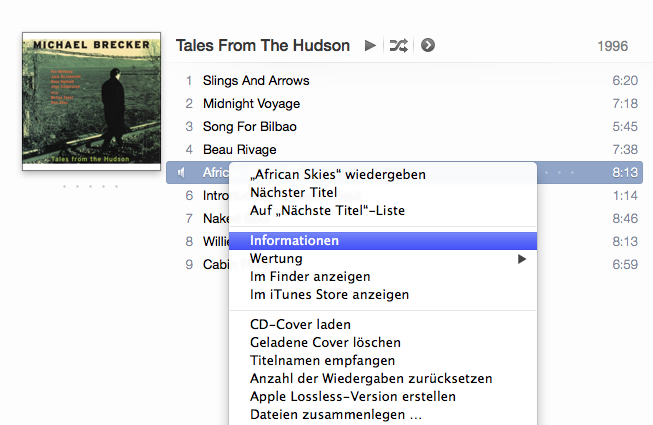Choose Im iTunes Store anzeigen
Image resolution: width=653 pixels, height=425 pixels.
[329, 294]
